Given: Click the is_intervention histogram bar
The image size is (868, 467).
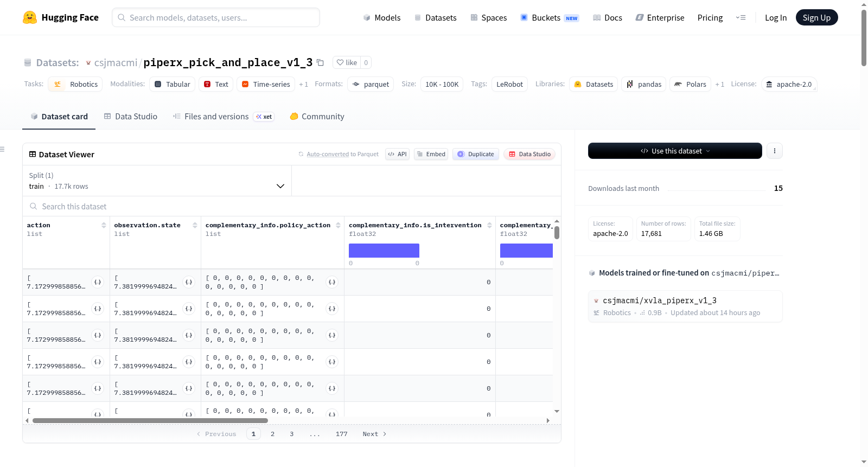Looking at the screenshot, I should pos(384,251).
